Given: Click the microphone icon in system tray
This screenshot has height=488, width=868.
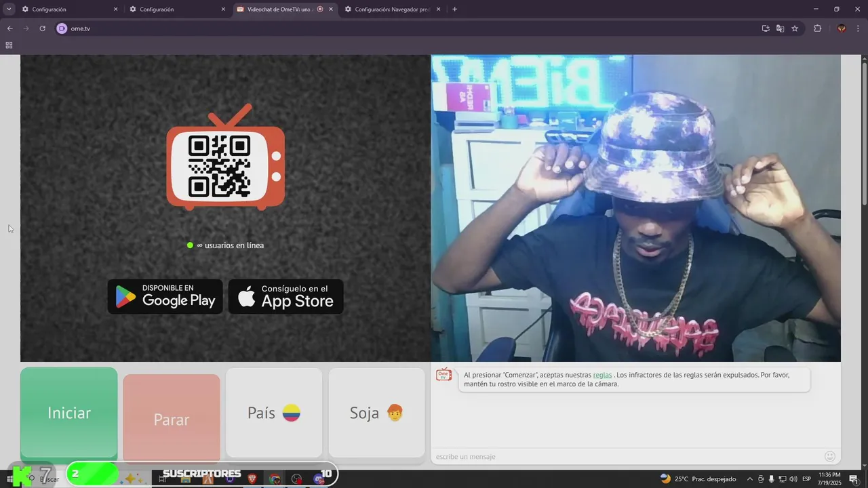Looking at the screenshot, I should (x=772, y=479).
